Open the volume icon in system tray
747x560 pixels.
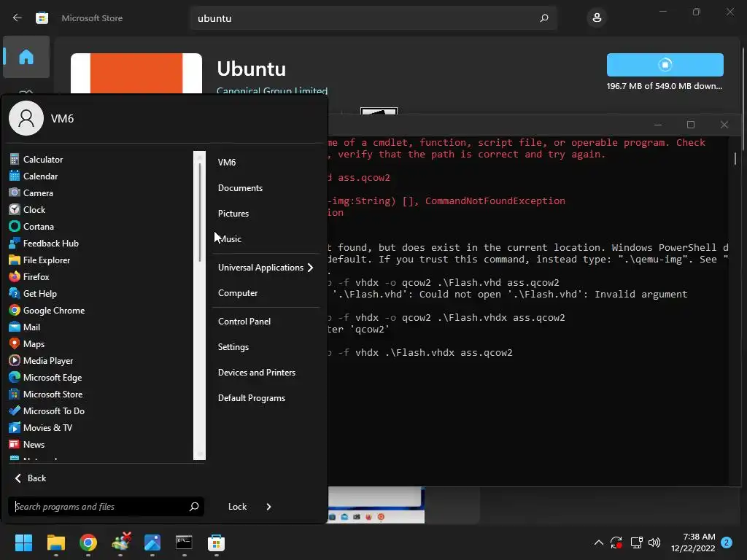[x=654, y=542]
